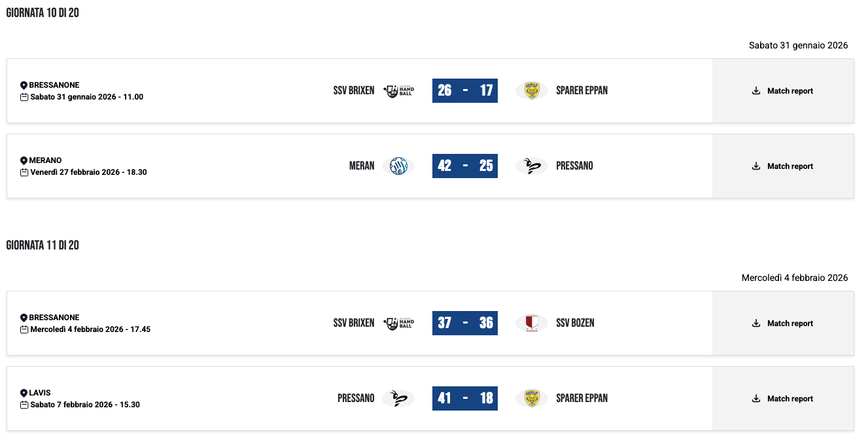Open the Meran team name
The width and height of the screenshot is (868, 442).
[x=362, y=166]
